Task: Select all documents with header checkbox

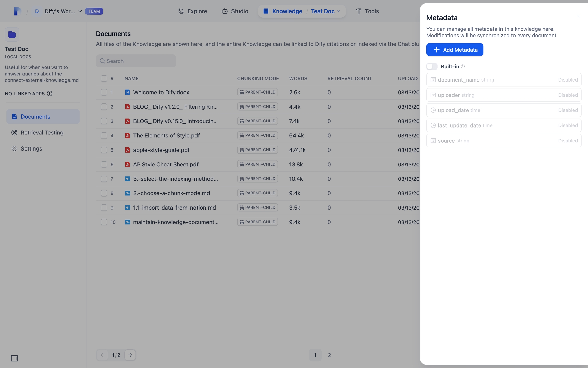Action: coord(104,78)
